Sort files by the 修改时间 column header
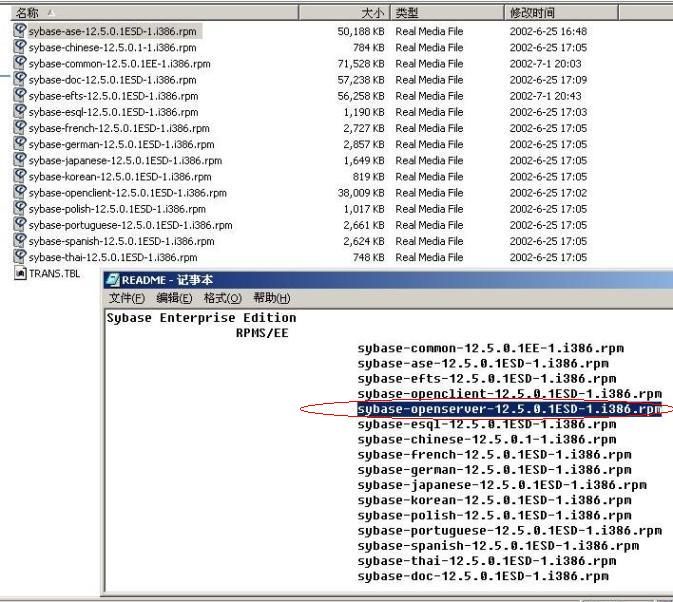The height and width of the screenshot is (602, 673). [561, 13]
